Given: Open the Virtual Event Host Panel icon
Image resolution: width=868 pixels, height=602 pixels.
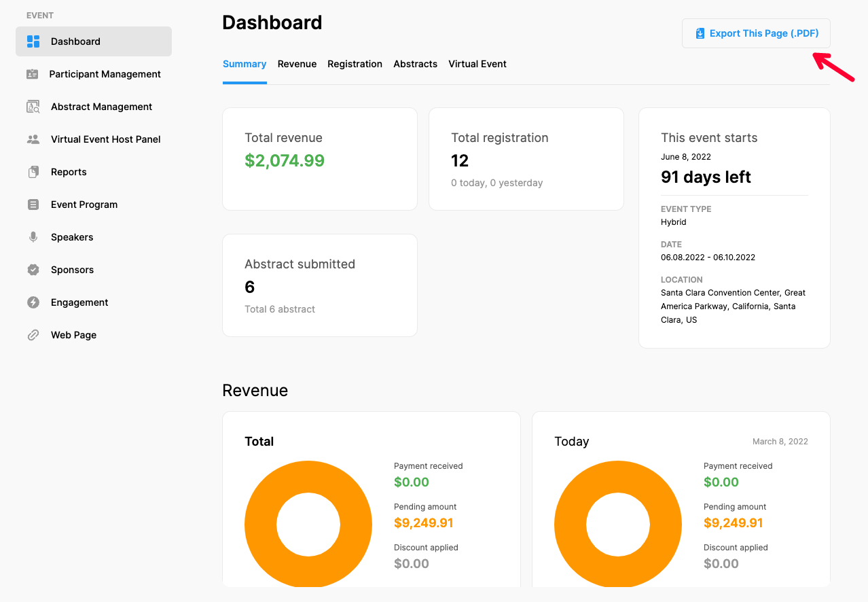Looking at the screenshot, I should coord(33,139).
